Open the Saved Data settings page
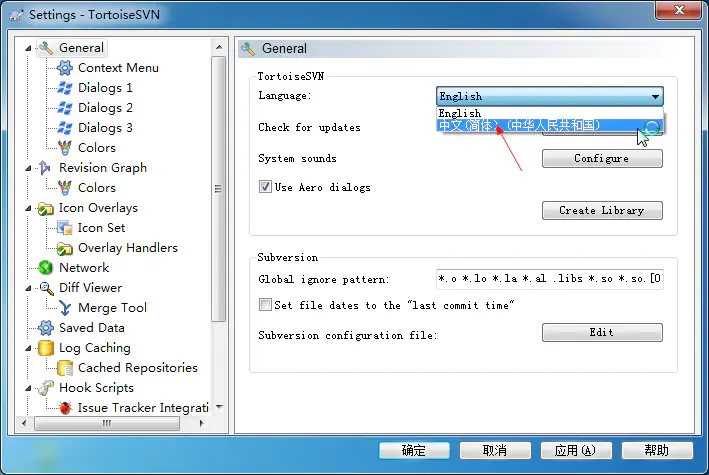 pos(92,328)
